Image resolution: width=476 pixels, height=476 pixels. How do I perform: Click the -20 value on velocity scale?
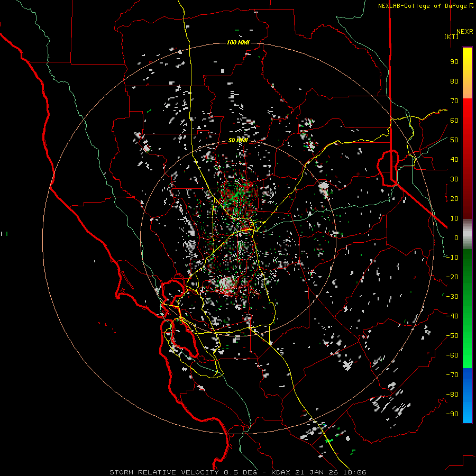pyautogui.click(x=452, y=277)
